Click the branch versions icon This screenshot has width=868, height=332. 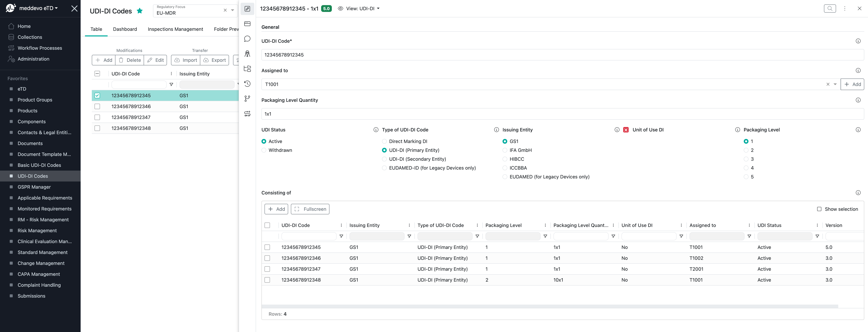pos(247,99)
